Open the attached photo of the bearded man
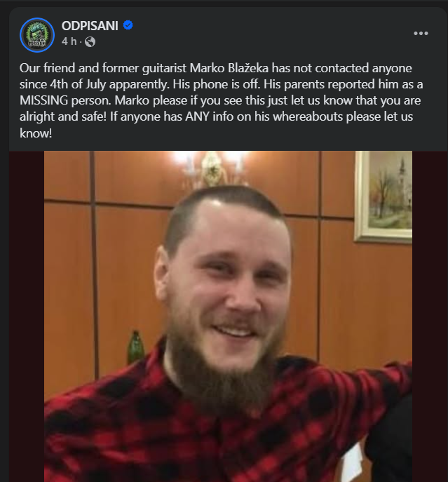Image resolution: width=448 pixels, height=482 pixels. point(228,316)
